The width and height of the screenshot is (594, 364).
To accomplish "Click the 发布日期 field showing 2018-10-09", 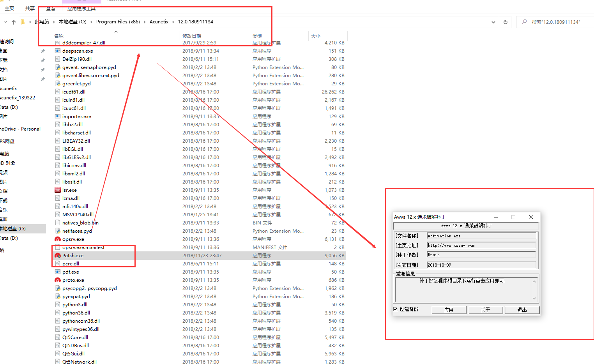I will (x=481, y=265).
